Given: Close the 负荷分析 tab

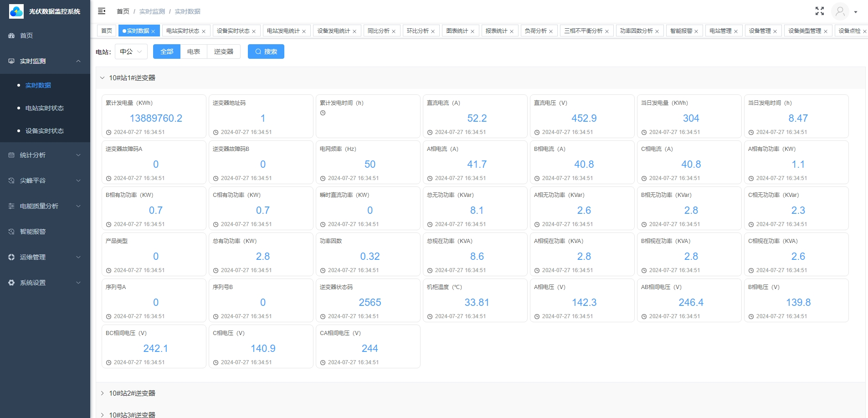Looking at the screenshot, I should (x=551, y=31).
